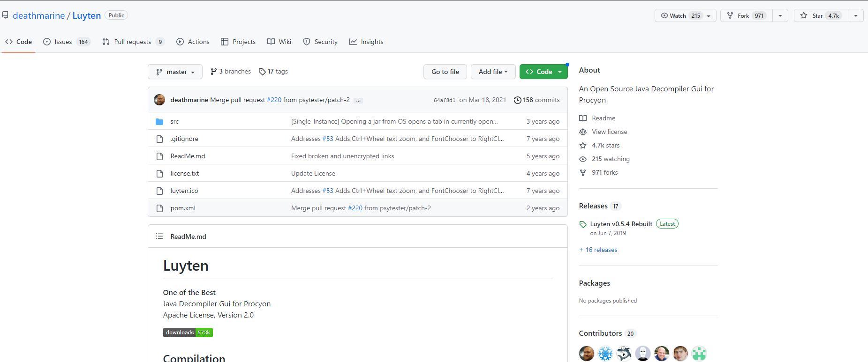Open the license.txt file
Image resolution: width=868 pixels, height=362 pixels.
click(184, 173)
